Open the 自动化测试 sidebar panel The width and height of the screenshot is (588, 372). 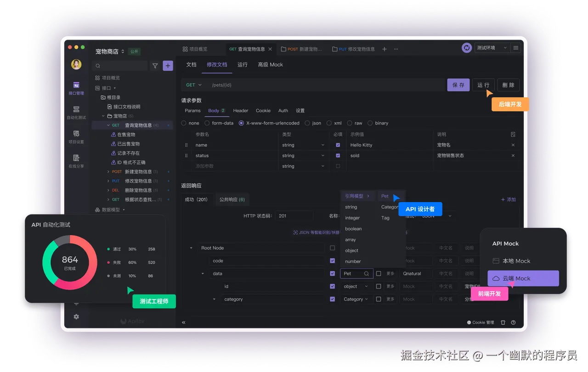click(x=76, y=112)
